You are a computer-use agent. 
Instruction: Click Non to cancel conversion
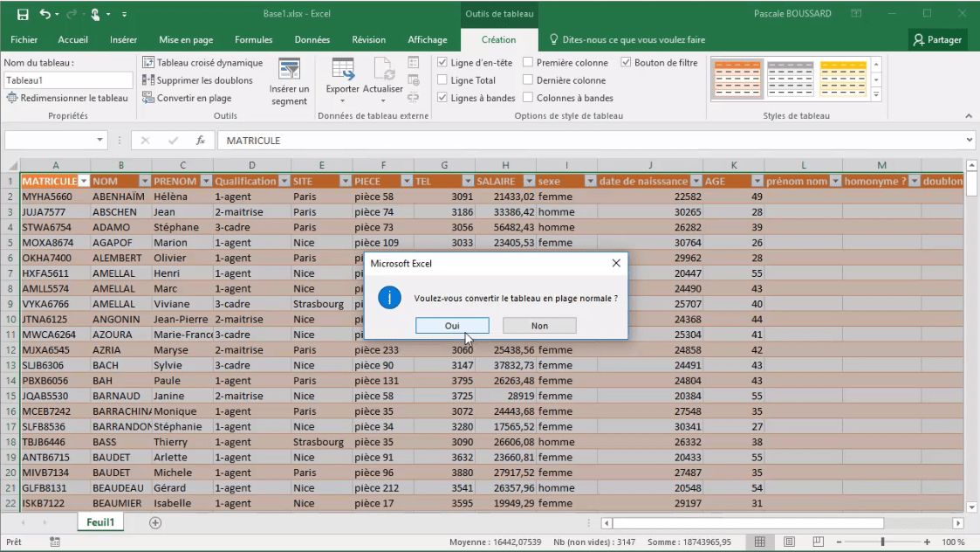[x=539, y=325]
